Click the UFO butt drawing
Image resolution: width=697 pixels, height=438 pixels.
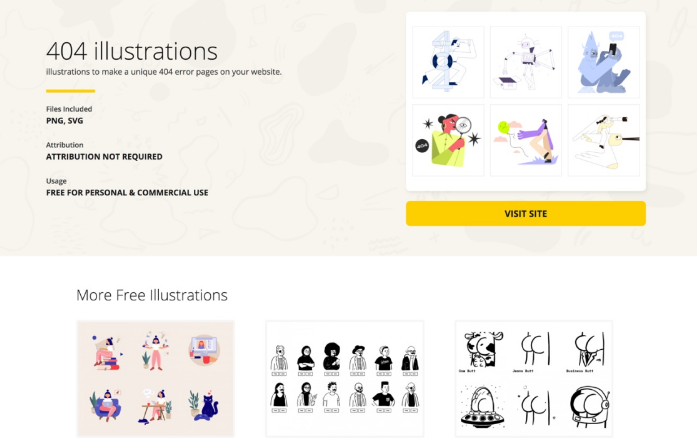tap(482, 406)
